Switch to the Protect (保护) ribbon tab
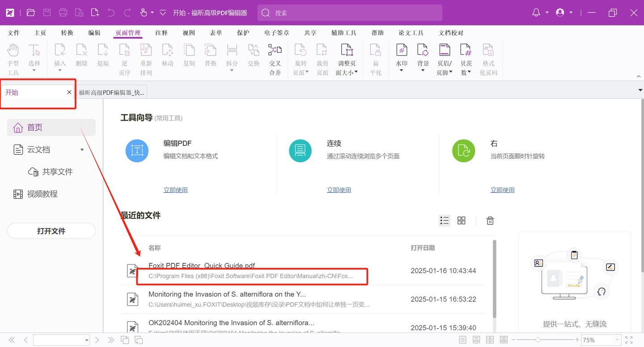The image size is (644, 347). (x=243, y=33)
